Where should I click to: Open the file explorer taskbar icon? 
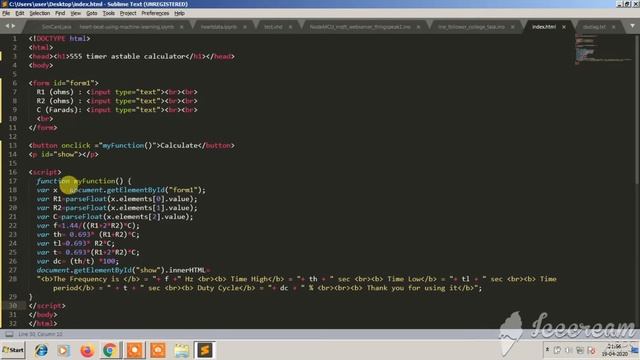point(182,350)
